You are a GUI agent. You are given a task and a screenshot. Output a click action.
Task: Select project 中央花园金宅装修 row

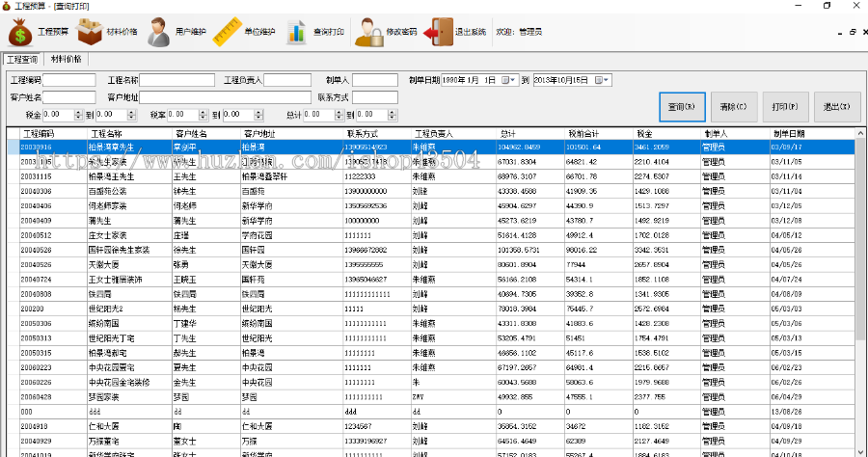pos(431,383)
